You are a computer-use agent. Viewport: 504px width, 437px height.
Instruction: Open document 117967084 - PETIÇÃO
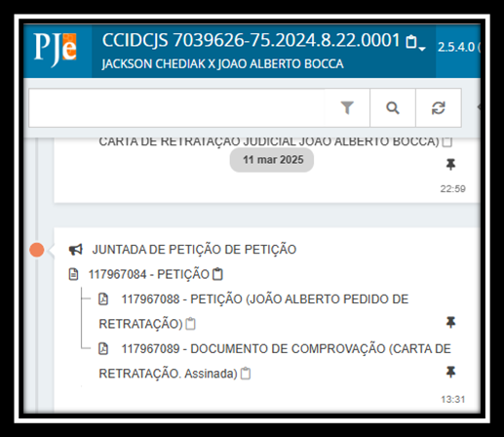(x=148, y=274)
